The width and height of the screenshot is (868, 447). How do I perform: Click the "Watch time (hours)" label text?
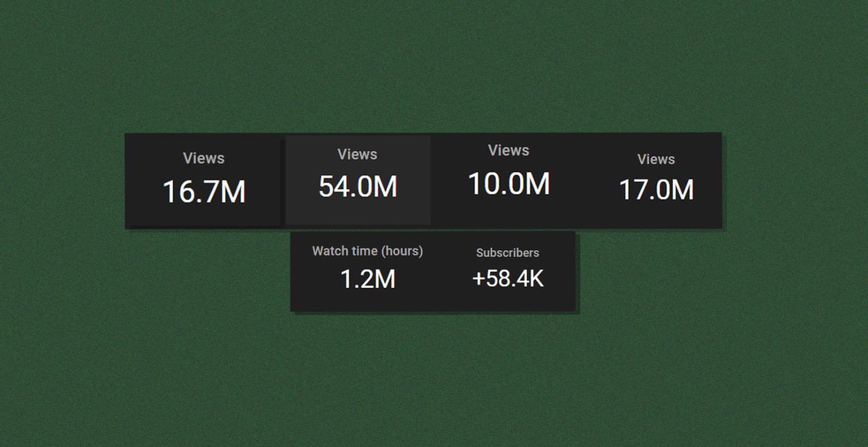coord(367,251)
